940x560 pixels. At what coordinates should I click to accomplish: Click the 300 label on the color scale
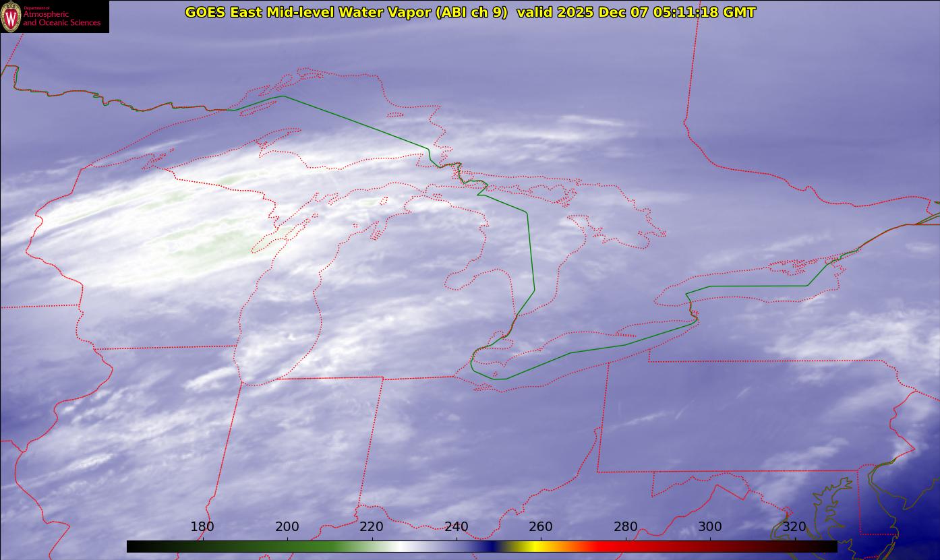click(x=710, y=526)
